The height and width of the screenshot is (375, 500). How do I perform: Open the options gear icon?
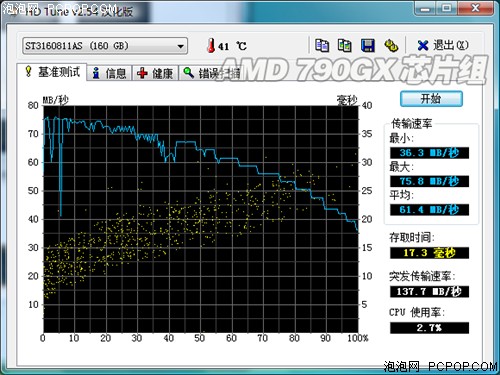[391, 46]
